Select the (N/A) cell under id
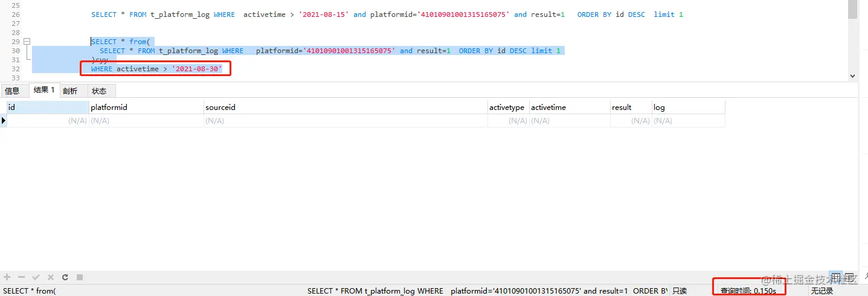Screen dimensions: 868x296 [x=48, y=121]
